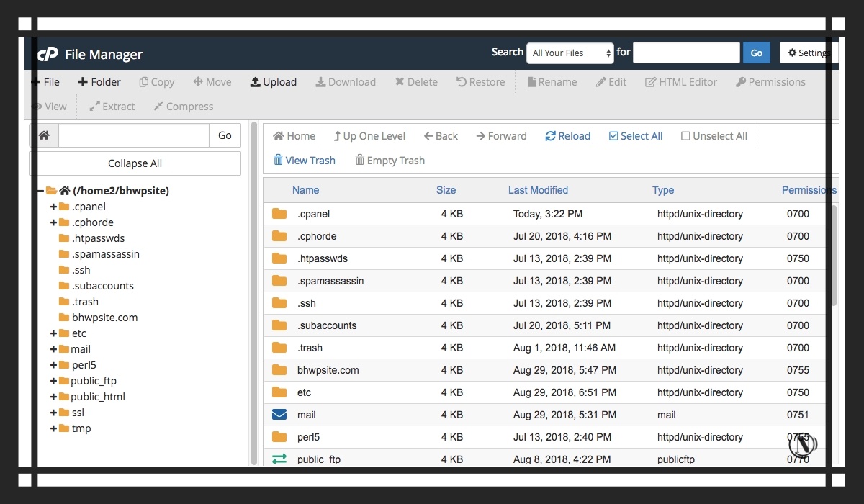864x504 pixels.
Task: Expand the public_html tree folder
Action: 54,397
